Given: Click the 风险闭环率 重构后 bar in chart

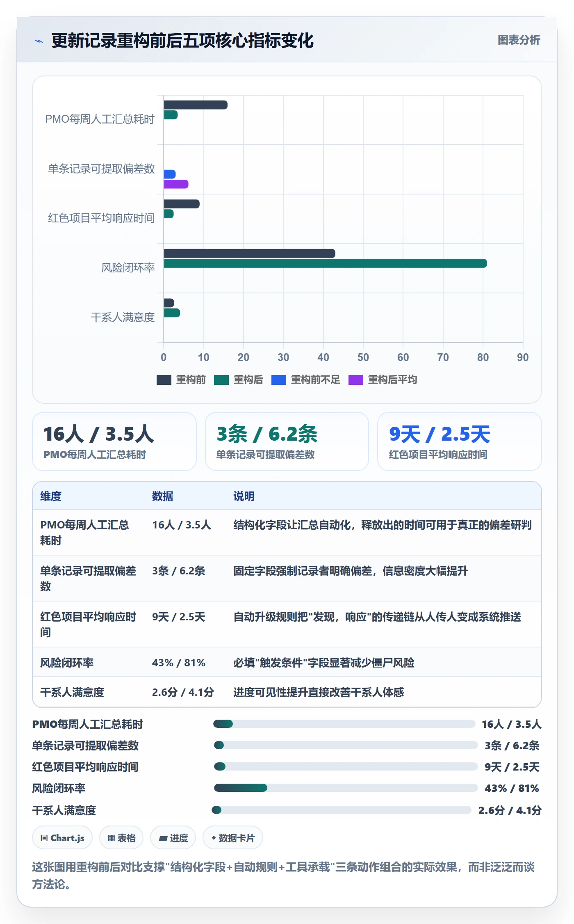Looking at the screenshot, I should point(325,263).
